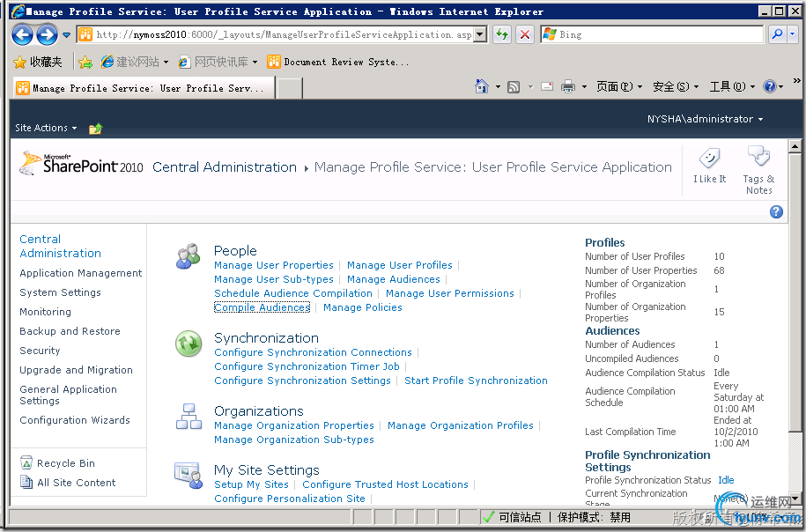Click the page scrollbar up arrow

pos(795,146)
